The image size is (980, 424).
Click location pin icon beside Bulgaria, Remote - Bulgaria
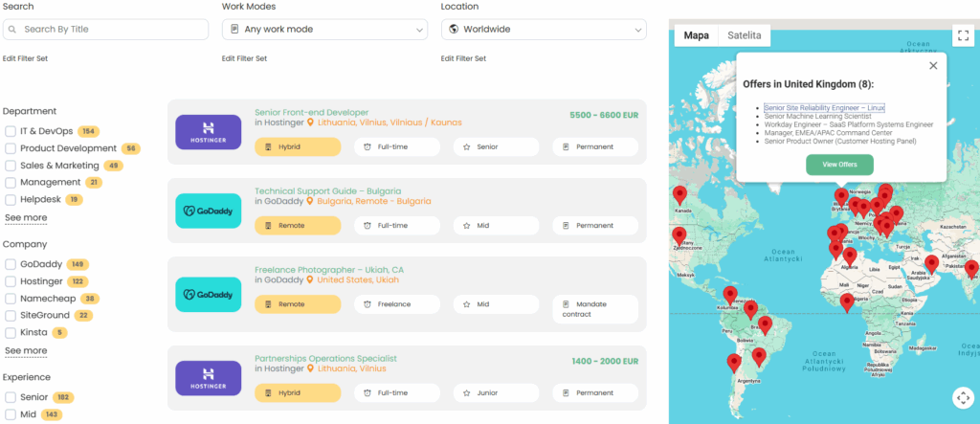click(309, 201)
